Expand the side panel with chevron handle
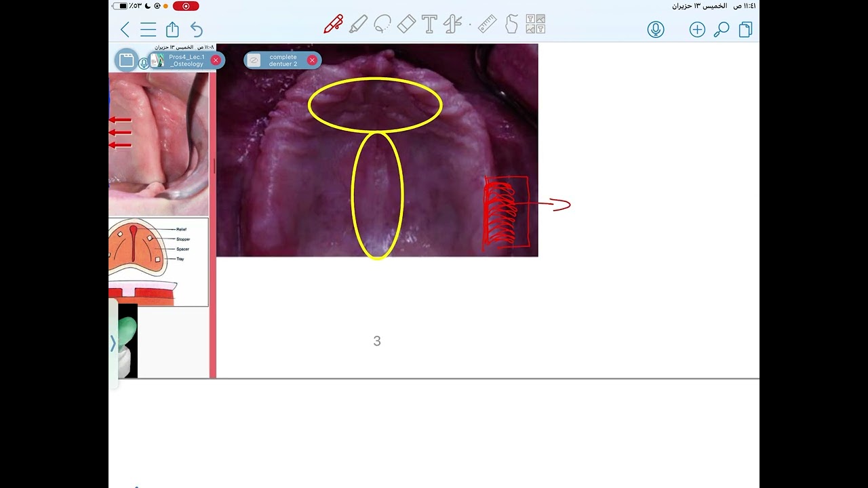Viewport: 868px width, 488px height. point(113,344)
